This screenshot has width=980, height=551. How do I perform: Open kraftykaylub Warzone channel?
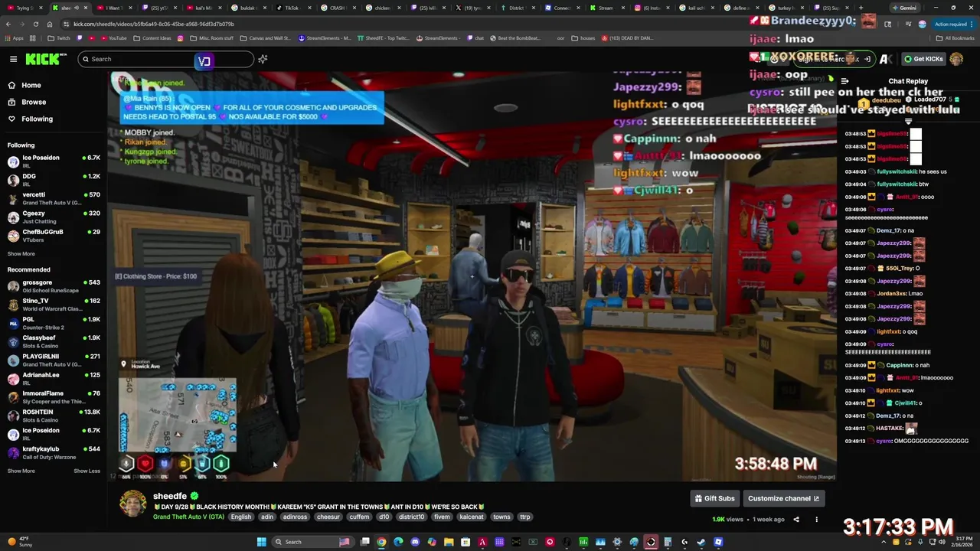(54, 452)
